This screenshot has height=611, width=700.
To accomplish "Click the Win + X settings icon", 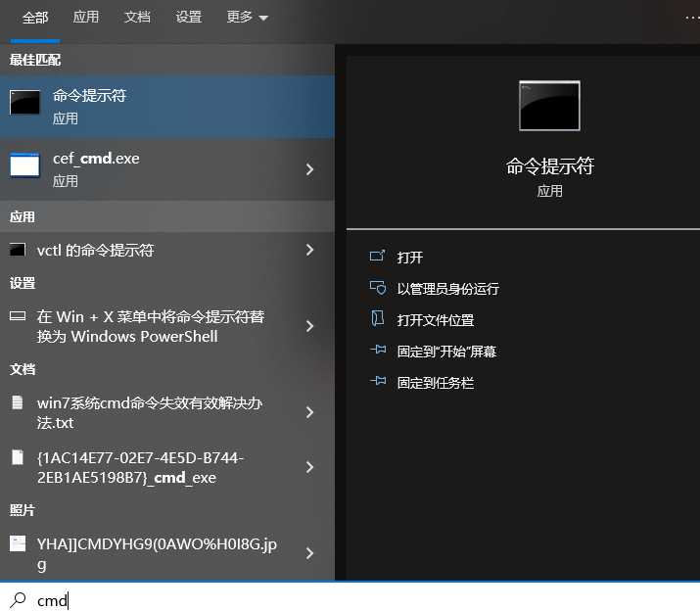I will click(18, 316).
